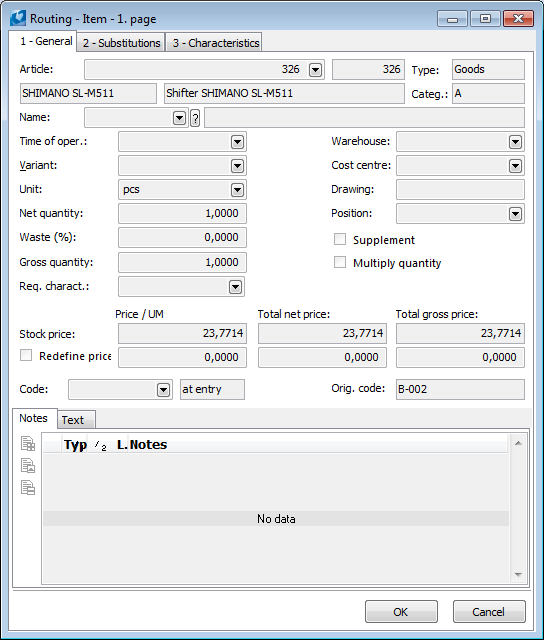Confirm with the OK button
The width and height of the screenshot is (544, 640).
(x=401, y=611)
